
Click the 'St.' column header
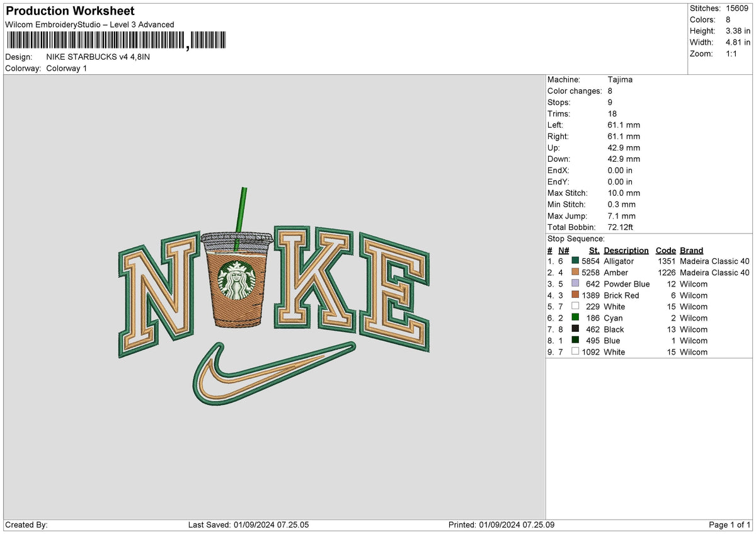[x=594, y=250]
